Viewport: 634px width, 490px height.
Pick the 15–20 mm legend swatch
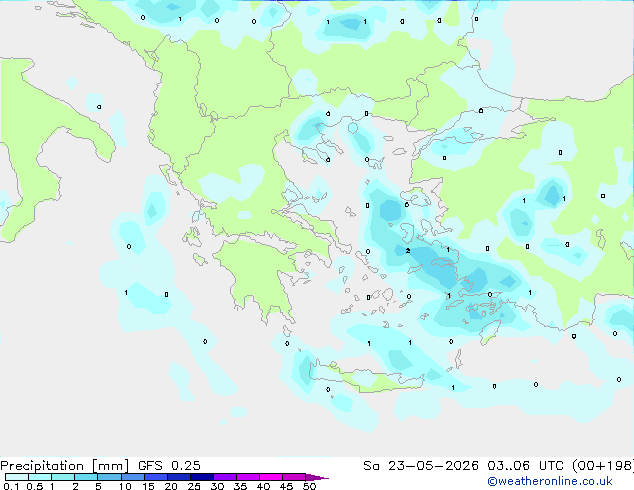tap(155, 477)
